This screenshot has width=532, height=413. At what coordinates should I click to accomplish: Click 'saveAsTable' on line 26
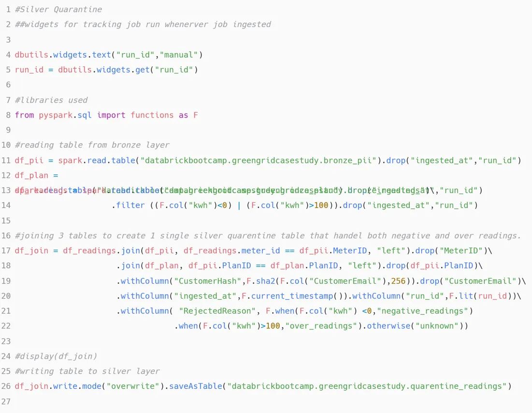(195, 386)
